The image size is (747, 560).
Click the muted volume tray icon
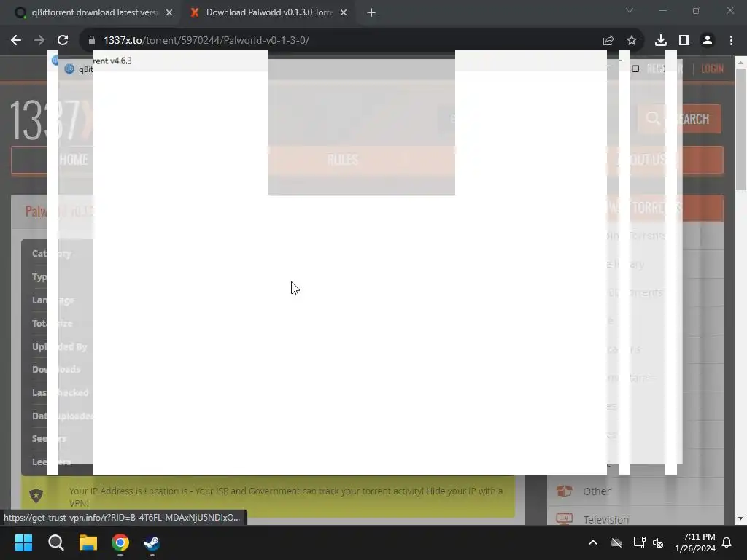(659, 542)
